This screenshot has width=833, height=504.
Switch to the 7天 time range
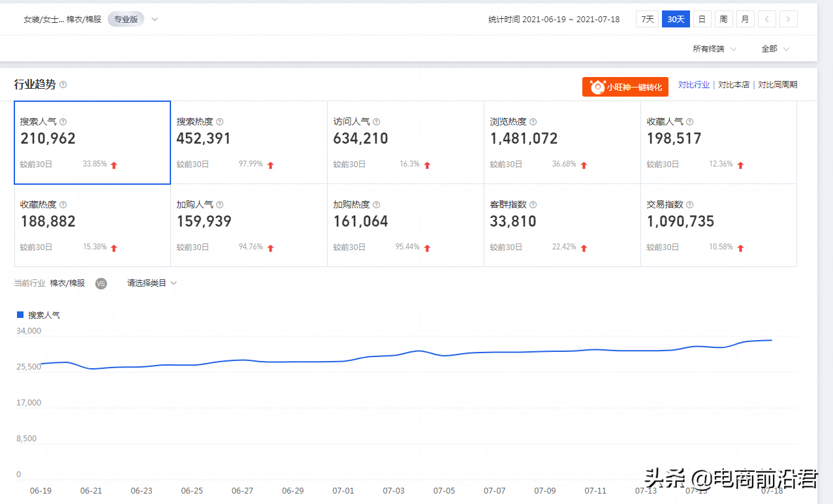[x=647, y=19]
